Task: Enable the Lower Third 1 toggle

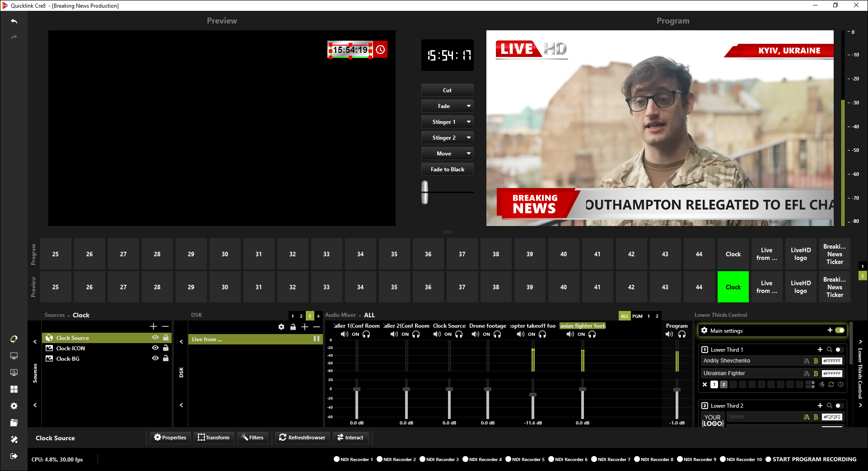Action: coord(839,349)
